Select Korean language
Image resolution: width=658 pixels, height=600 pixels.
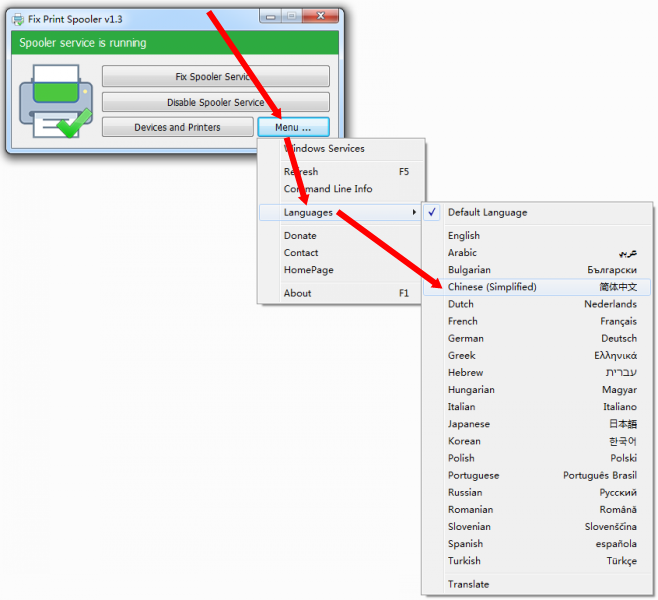coord(537,442)
